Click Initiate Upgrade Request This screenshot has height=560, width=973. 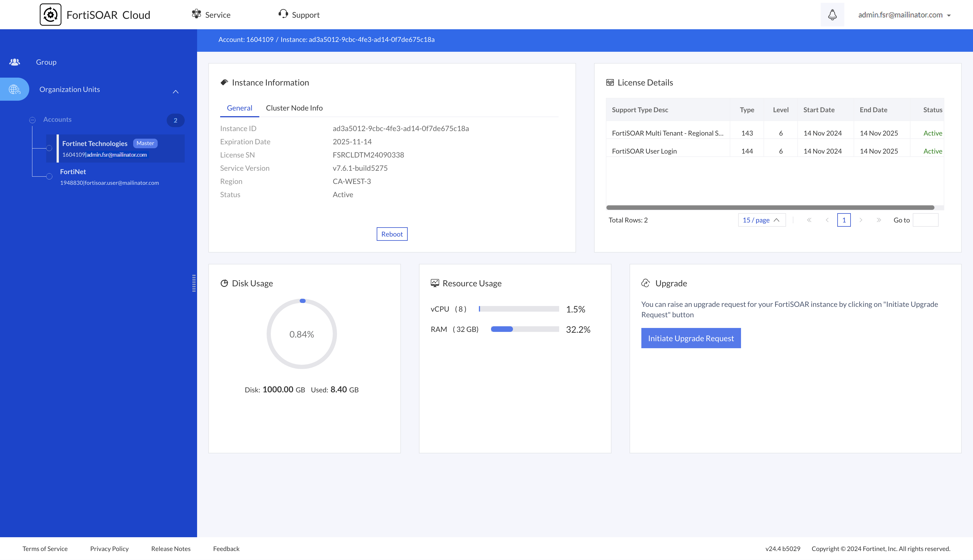point(691,338)
